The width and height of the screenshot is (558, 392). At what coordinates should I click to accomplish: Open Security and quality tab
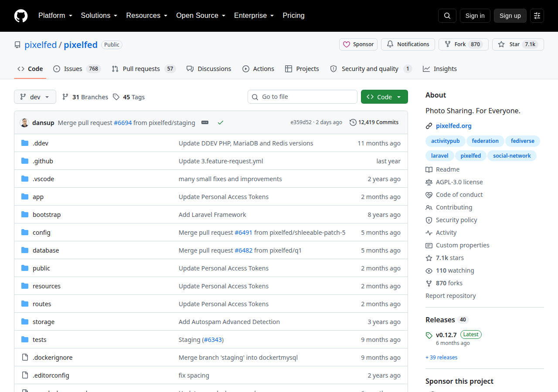371,69
